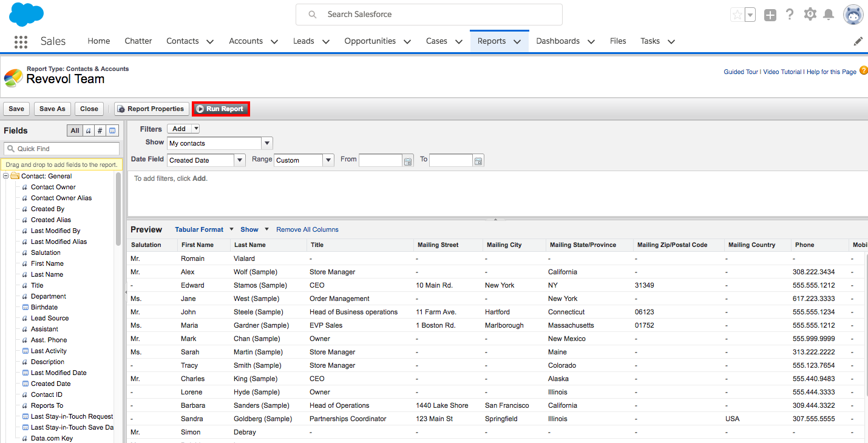The height and width of the screenshot is (443, 868).
Task: Open the setup gear icon
Action: pyautogui.click(x=810, y=15)
